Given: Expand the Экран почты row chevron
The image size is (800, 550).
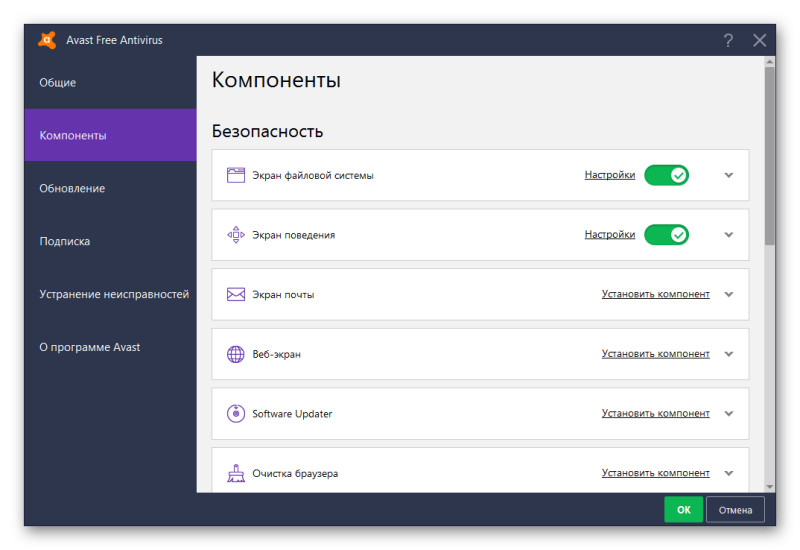Looking at the screenshot, I should pos(729,294).
